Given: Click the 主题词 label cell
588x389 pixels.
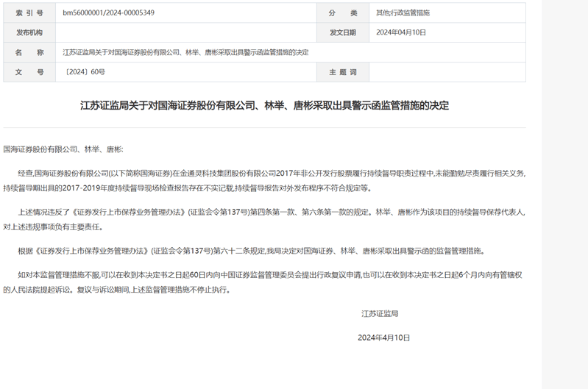Looking at the screenshot, I should click(x=343, y=72).
